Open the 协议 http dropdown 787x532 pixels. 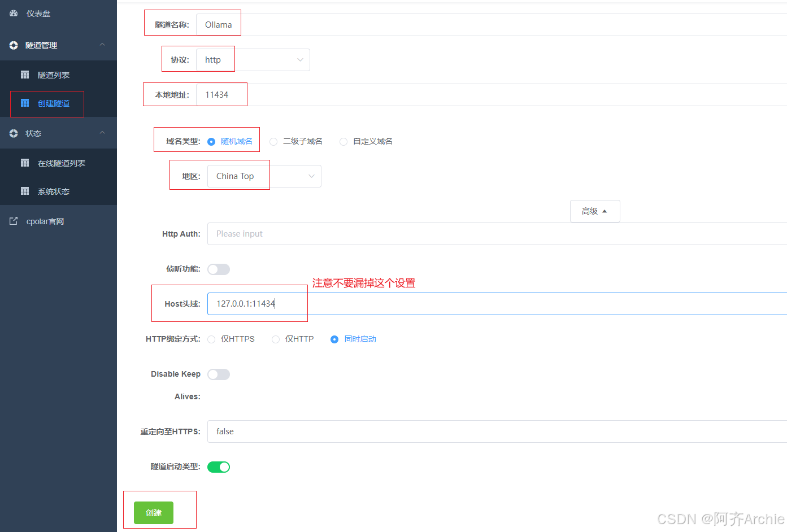253,60
